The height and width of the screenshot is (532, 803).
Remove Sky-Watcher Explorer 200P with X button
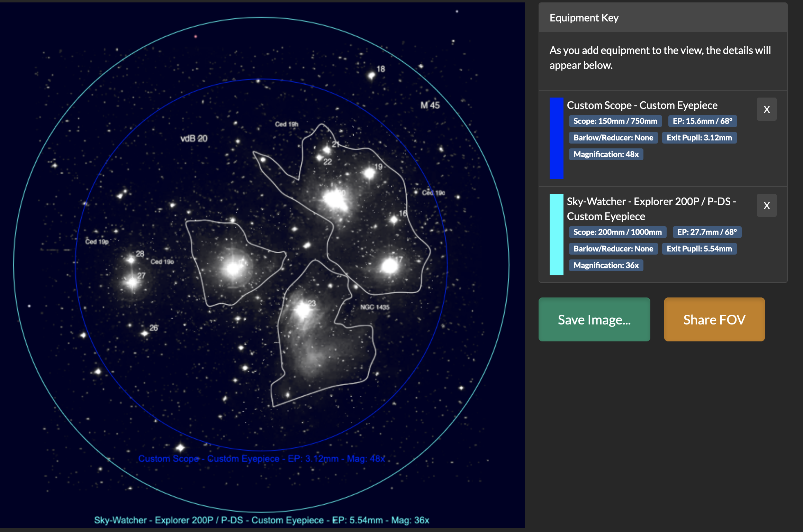766,205
